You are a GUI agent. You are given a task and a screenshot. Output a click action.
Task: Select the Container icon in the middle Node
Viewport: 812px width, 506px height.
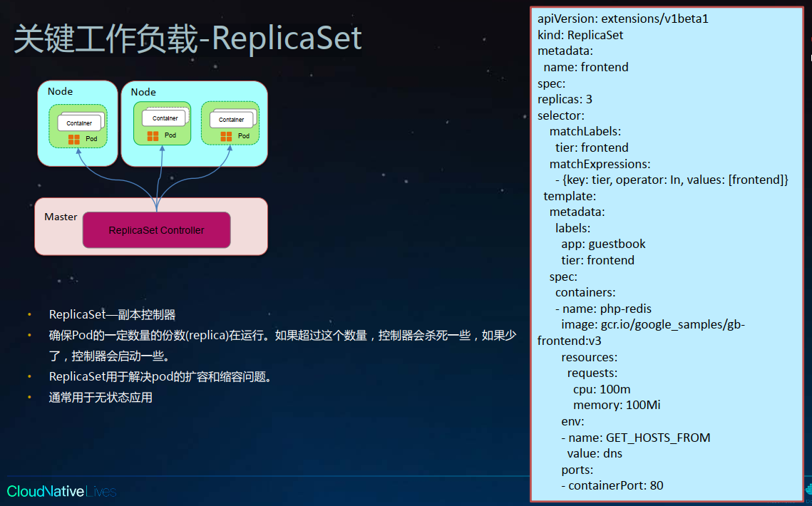[163, 117]
